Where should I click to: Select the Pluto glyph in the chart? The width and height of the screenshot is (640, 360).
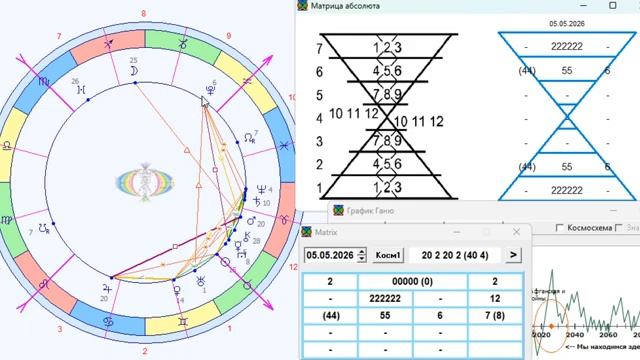[211, 90]
